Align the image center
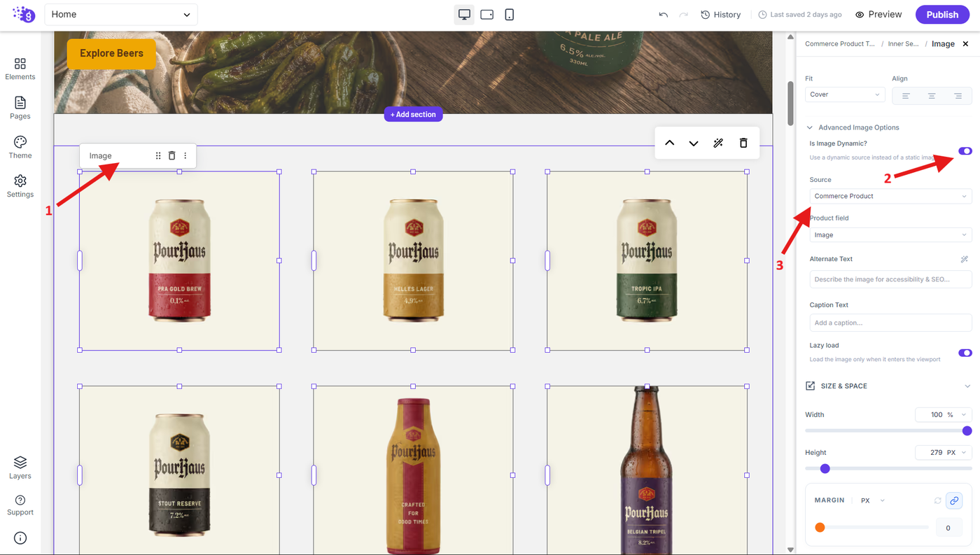 (x=932, y=95)
